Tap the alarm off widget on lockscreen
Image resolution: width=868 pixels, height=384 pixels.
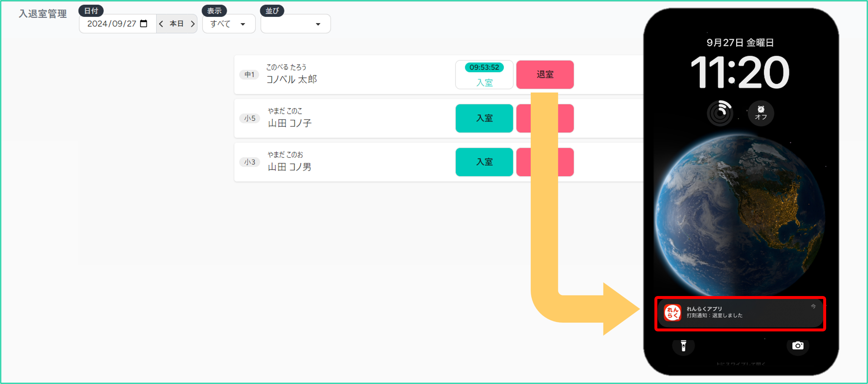(761, 113)
